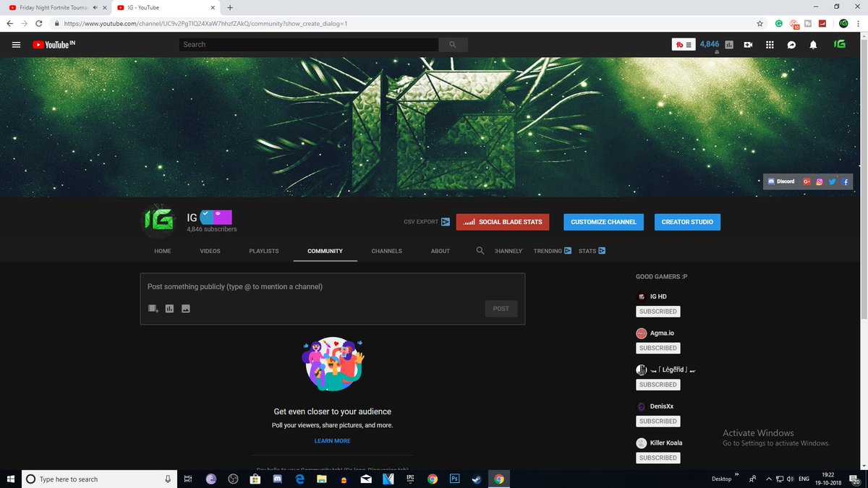This screenshot has height=488, width=868.
Task: Click the Grammarly extension icon
Action: tap(779, 23)
